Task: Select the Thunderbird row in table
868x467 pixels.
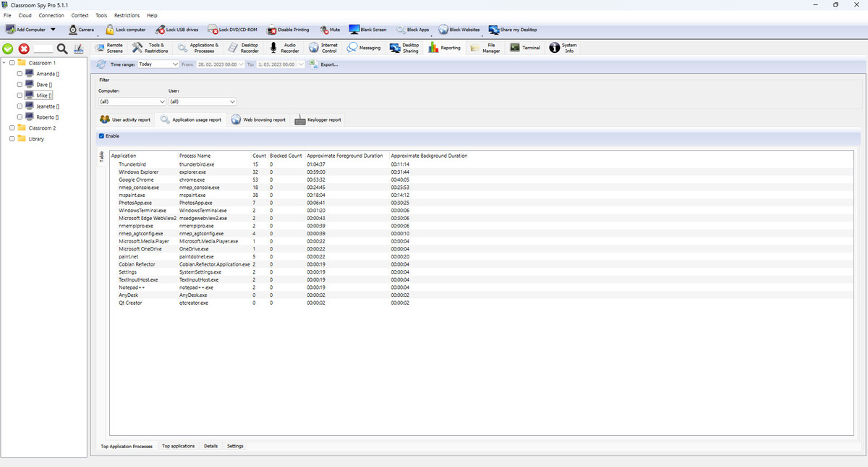Action: [132, 164]
